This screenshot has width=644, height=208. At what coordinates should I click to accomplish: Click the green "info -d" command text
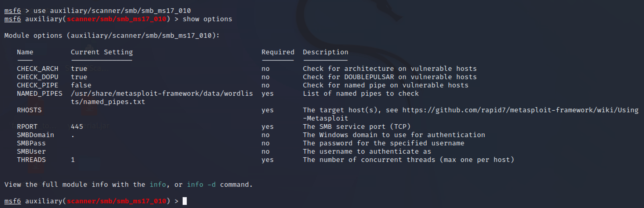point(201,184)
